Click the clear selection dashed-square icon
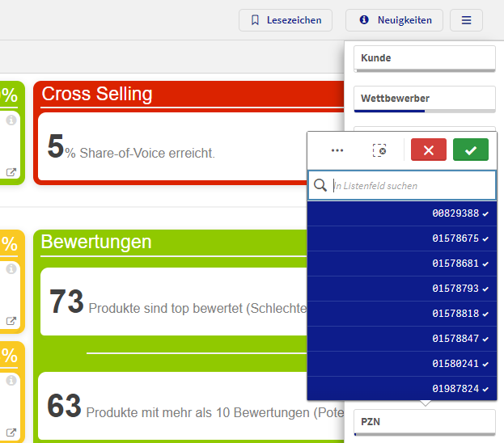The image size is (504, 443). 379,150
